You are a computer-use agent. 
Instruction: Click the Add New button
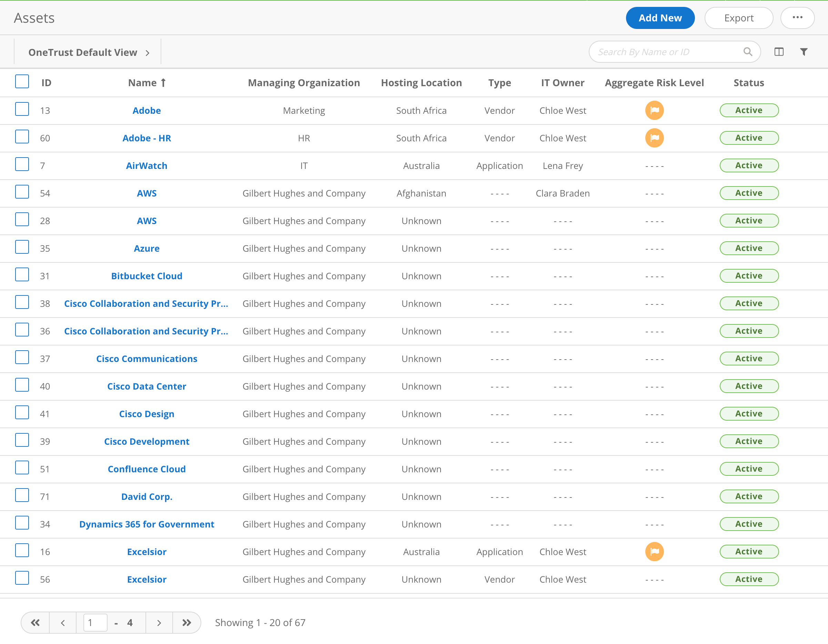(x=660, y=18)
